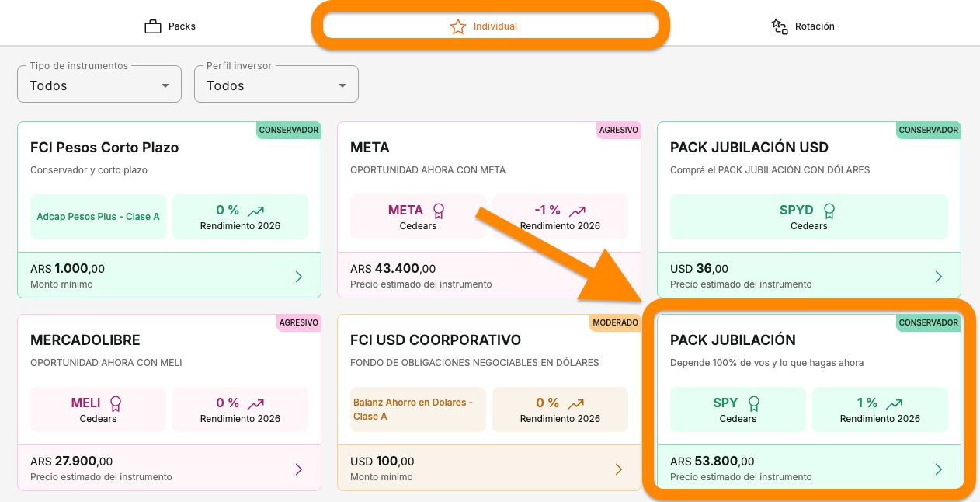
Task: Click the medal icon next to META
Action: (x=440, y=210)
